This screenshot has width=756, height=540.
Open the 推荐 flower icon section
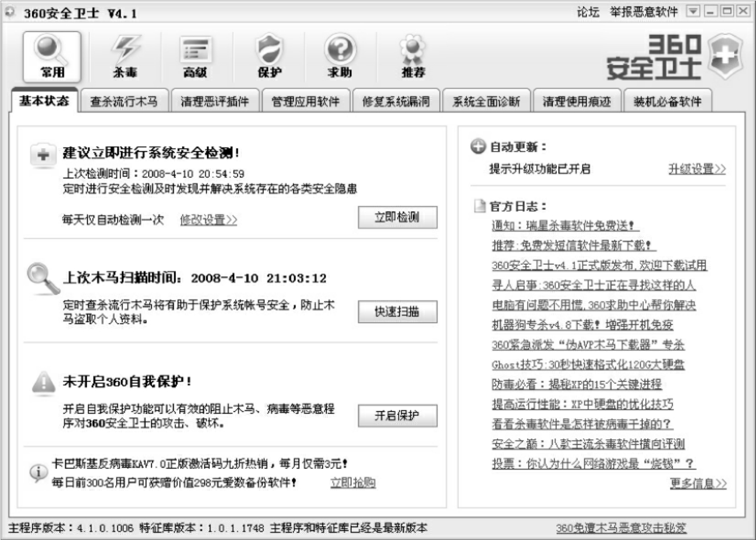[413, 57]
